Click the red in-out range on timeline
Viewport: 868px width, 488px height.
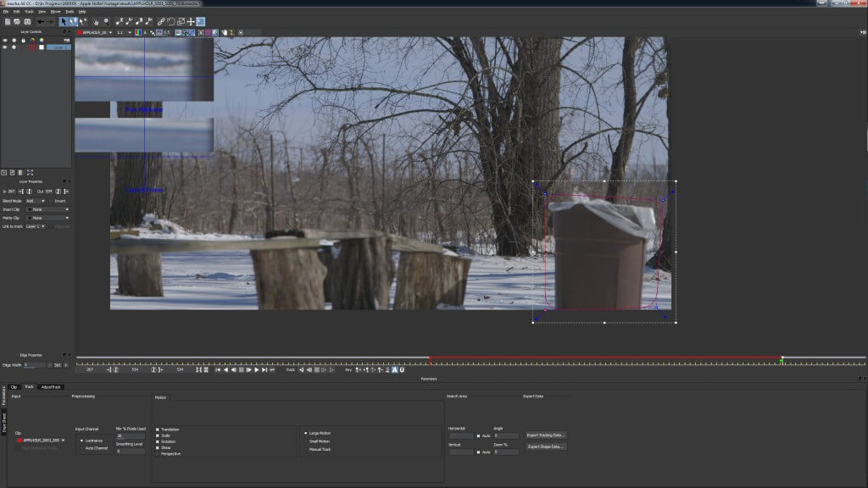pyautogui.click(x=604, y=358)
